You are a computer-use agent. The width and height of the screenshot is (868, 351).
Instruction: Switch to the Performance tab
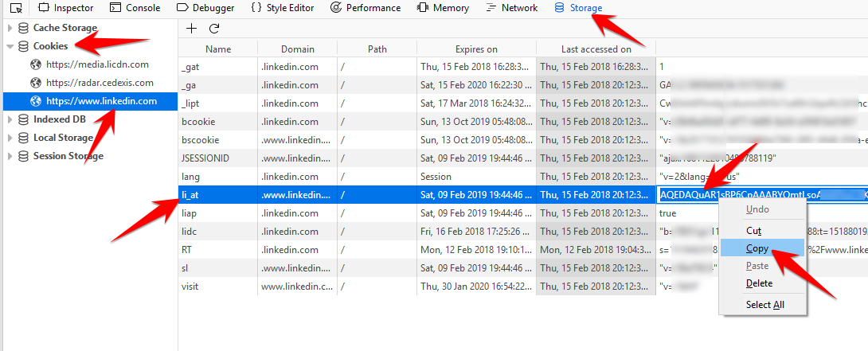pyautogui.click(x=366, y=8)
